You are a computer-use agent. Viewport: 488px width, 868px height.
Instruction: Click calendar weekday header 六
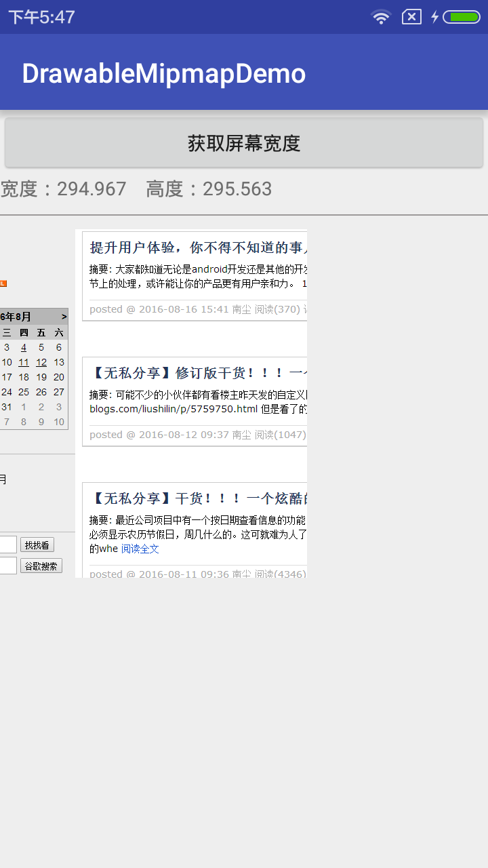point(59,332)
